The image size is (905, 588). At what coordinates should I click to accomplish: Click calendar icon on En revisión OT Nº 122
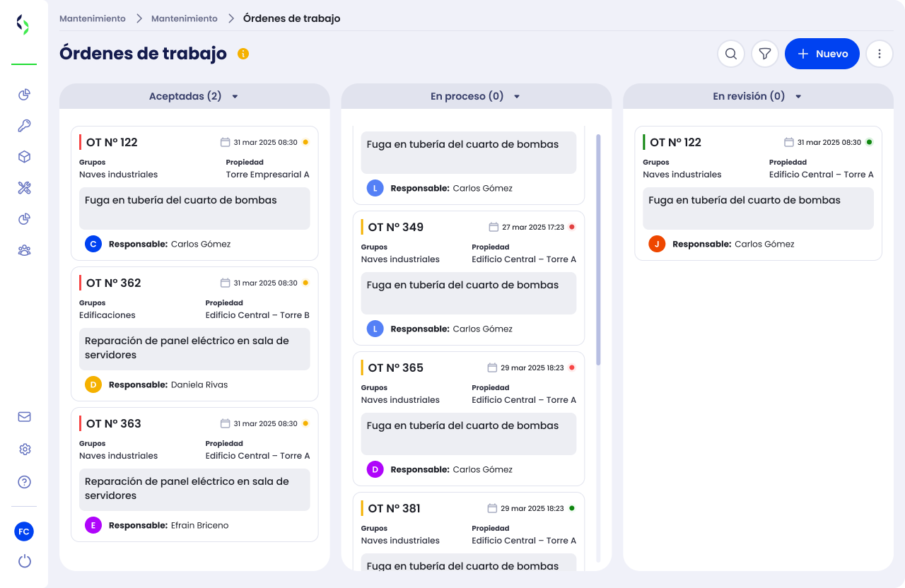point(789,142)
